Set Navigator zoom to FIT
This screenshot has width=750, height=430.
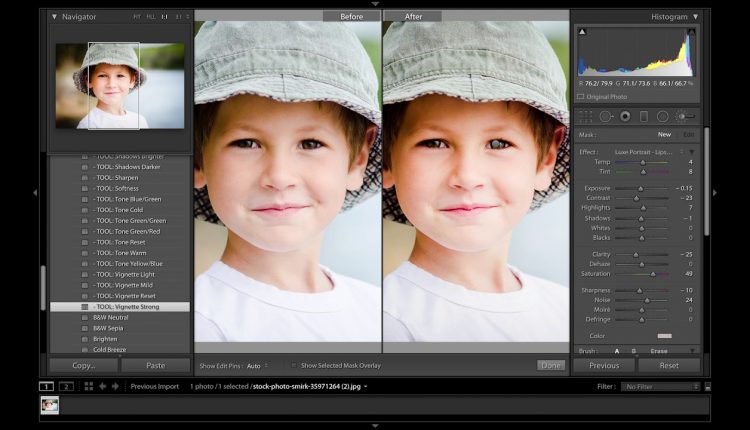click(137, 17)
